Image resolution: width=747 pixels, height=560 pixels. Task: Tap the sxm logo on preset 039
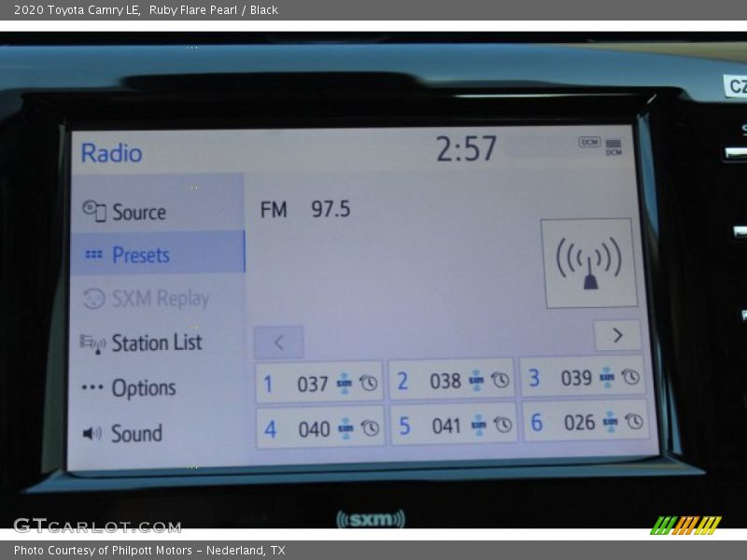pyautogui.click(x=607, y=377)
